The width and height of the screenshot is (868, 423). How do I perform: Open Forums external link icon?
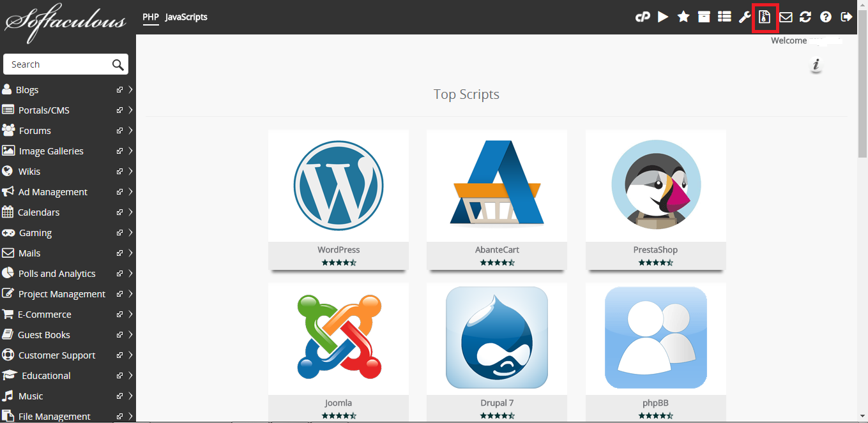[119, 131]
